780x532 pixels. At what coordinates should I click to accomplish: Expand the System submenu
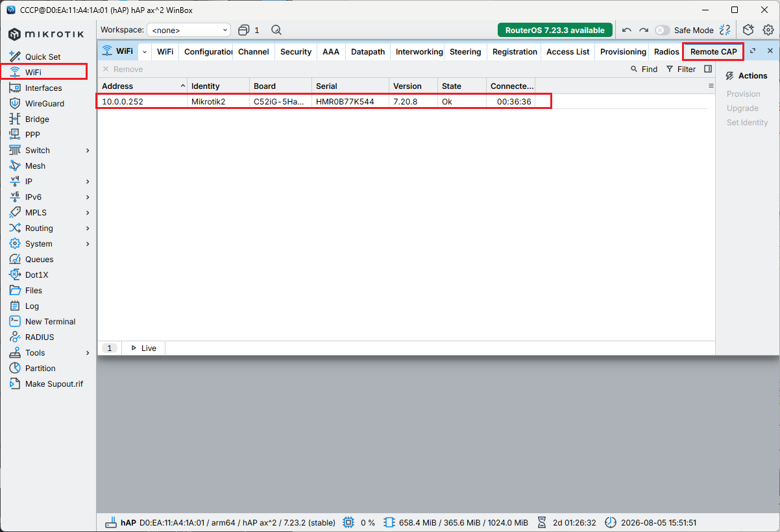click(88, 243)
